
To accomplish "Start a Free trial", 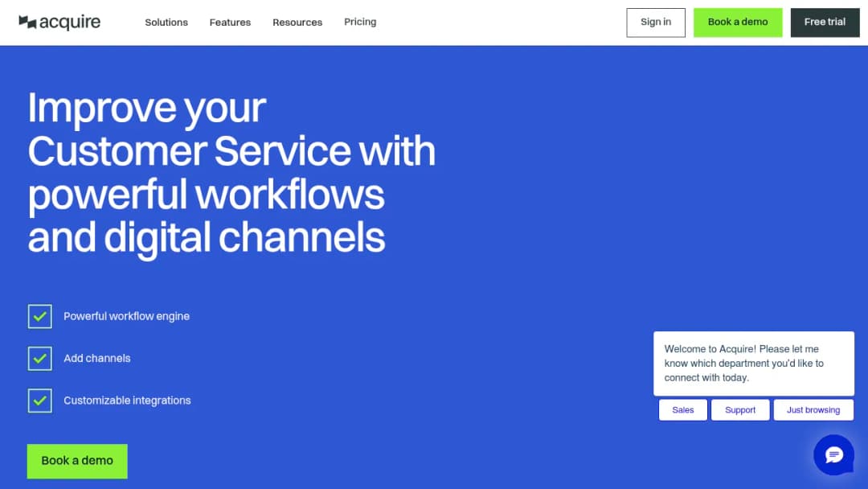I will point(825,23).
